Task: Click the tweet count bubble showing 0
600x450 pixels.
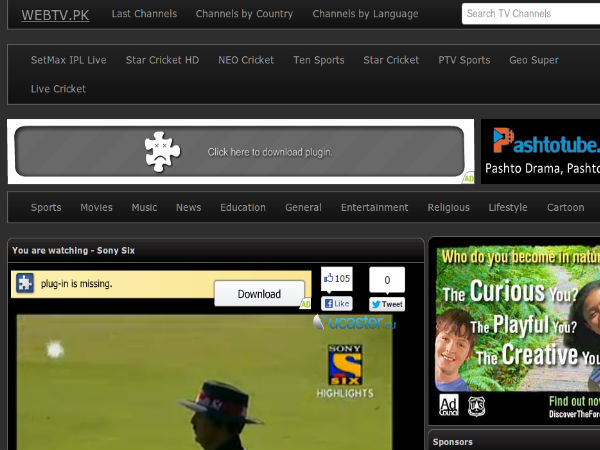Action: [x=387, y=280]
